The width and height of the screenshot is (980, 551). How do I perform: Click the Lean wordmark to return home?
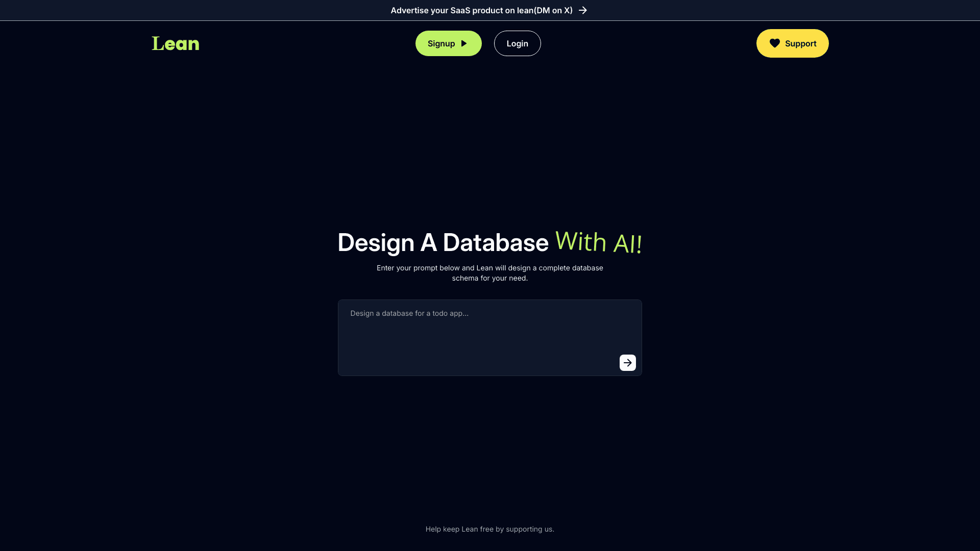(x=176, y=43)
